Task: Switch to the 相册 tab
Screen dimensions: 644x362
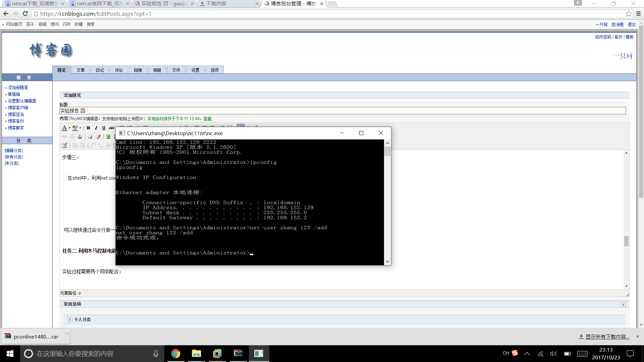Action: pos(157,70)
